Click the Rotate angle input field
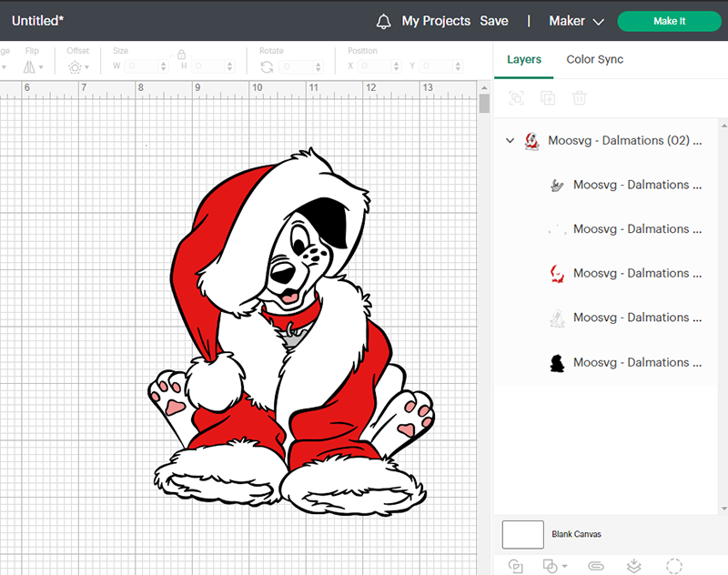 pos(297,66)
